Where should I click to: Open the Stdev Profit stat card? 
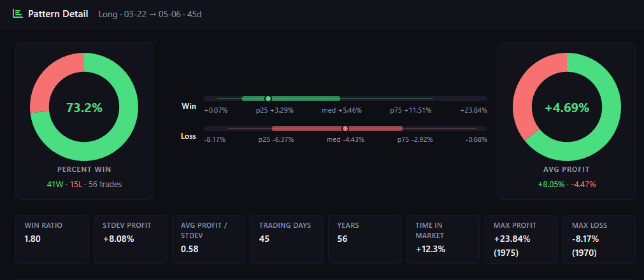129,239
